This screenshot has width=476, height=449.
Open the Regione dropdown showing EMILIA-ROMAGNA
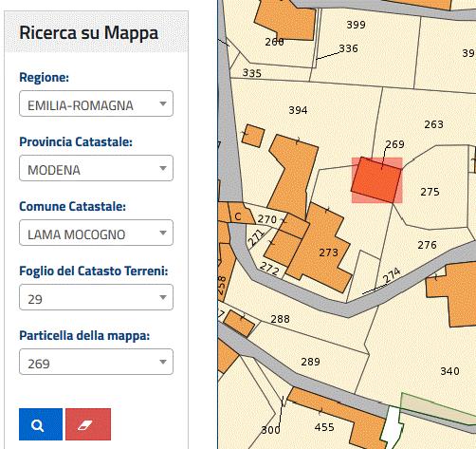pyautogui.click(x=96, y=103)
